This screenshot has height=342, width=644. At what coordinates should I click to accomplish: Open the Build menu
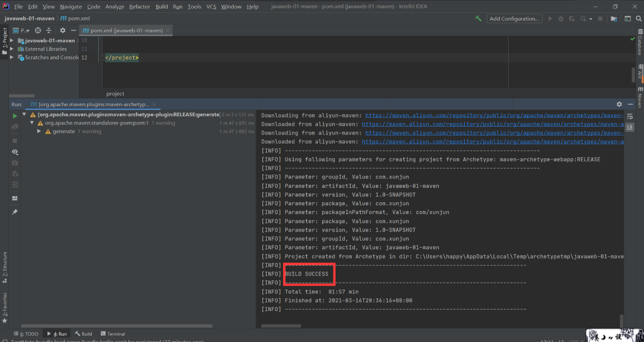pos(162,7)
